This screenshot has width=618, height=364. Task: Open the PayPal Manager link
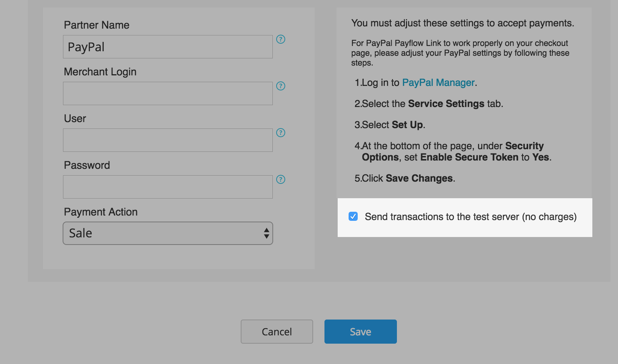(x=438, y=83)
